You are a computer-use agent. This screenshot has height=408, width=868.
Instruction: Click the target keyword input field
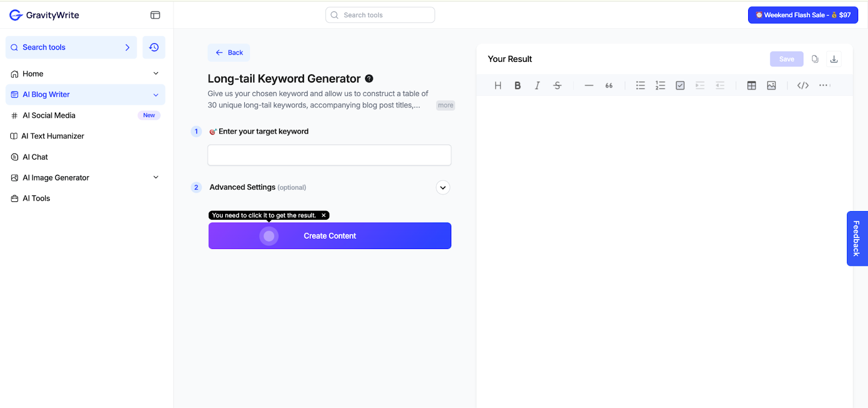329,155
